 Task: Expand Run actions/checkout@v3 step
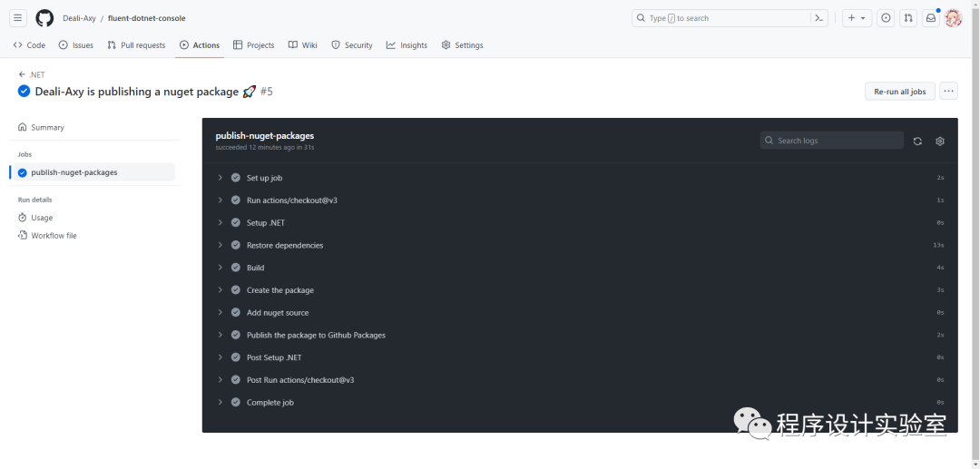220,200
